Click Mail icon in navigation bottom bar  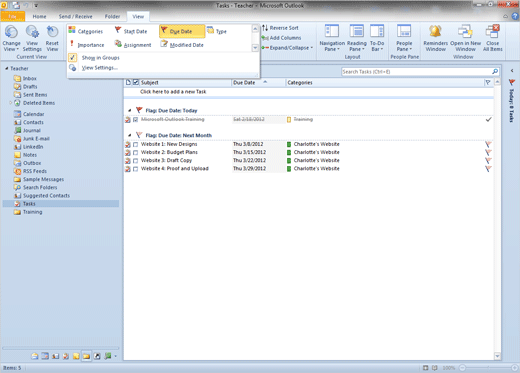tap(35, 356)
